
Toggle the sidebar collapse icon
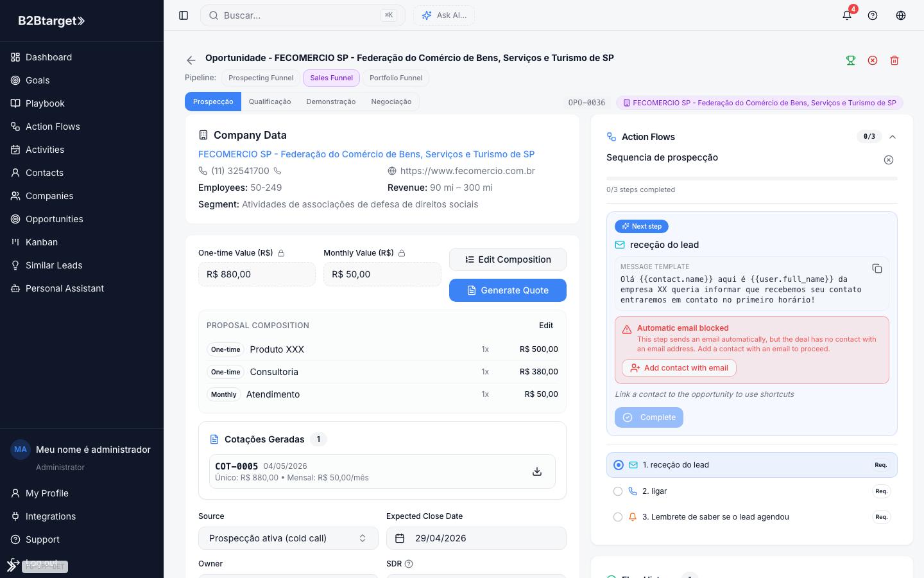[x=184, y=15]
